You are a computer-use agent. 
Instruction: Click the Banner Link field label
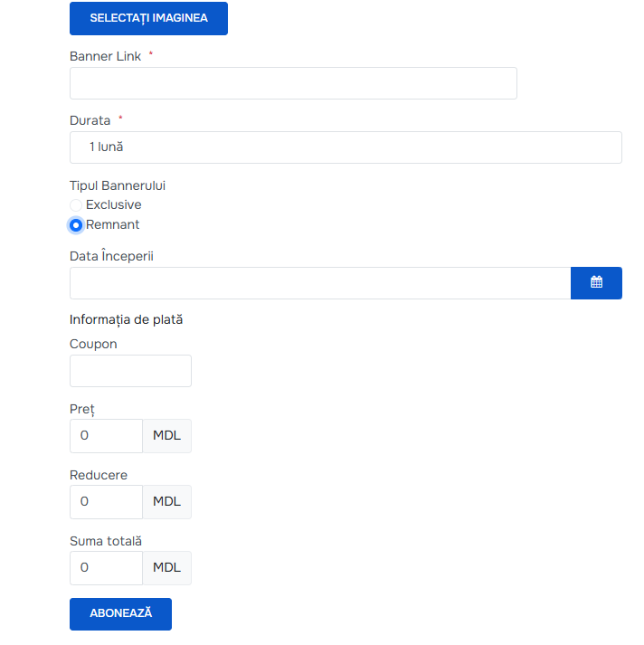105,56
